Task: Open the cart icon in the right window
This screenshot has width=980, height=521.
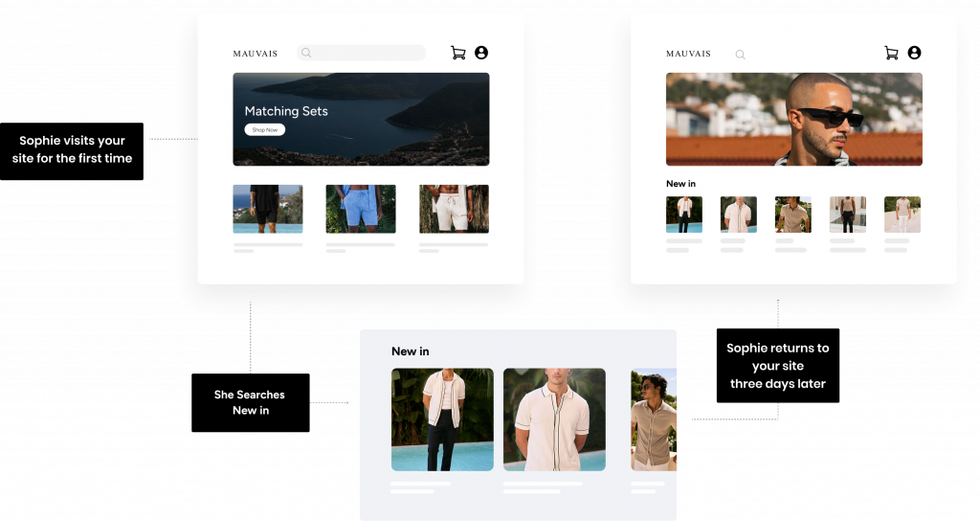Action: [x=891, y=54]
